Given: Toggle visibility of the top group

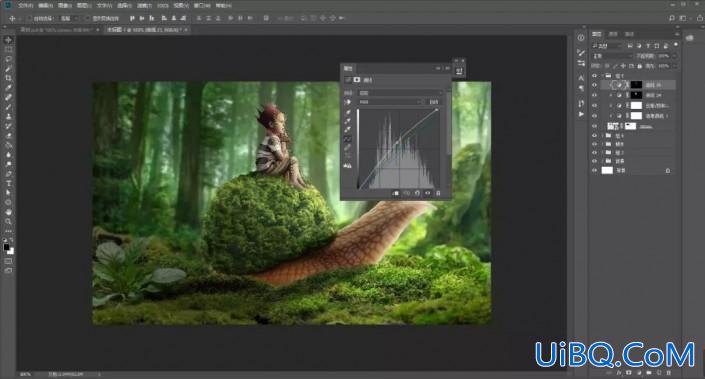Looking at the screenshot, I should pyautogui.click(x=594, y=76).
